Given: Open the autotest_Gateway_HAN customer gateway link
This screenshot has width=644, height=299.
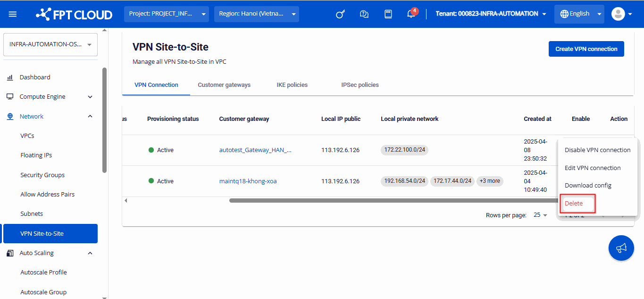Looking at the screenshot, I should (255, 150).
